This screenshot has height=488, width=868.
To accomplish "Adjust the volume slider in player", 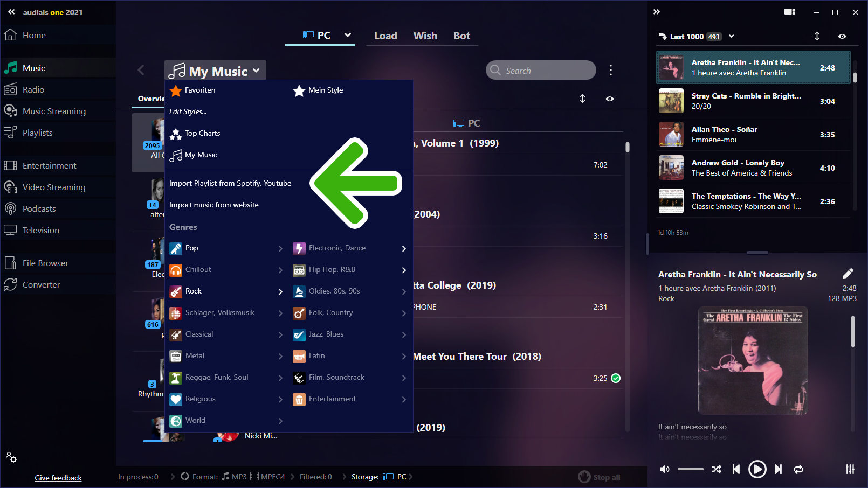I will [x=690, y=469].
